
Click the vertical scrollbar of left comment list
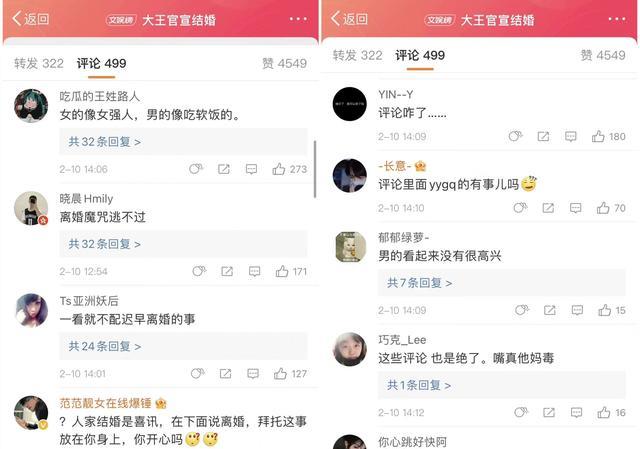click(315, 169)
